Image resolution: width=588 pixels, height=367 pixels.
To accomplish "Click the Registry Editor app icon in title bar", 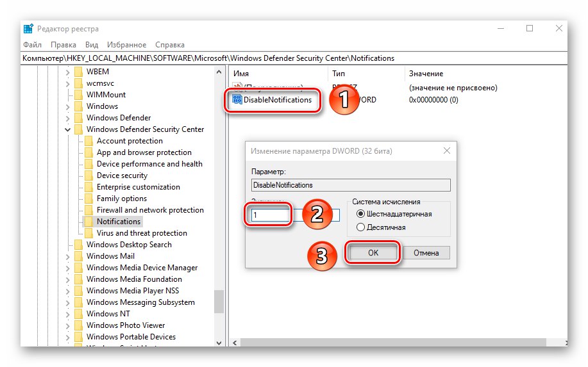I will [28, 29].
